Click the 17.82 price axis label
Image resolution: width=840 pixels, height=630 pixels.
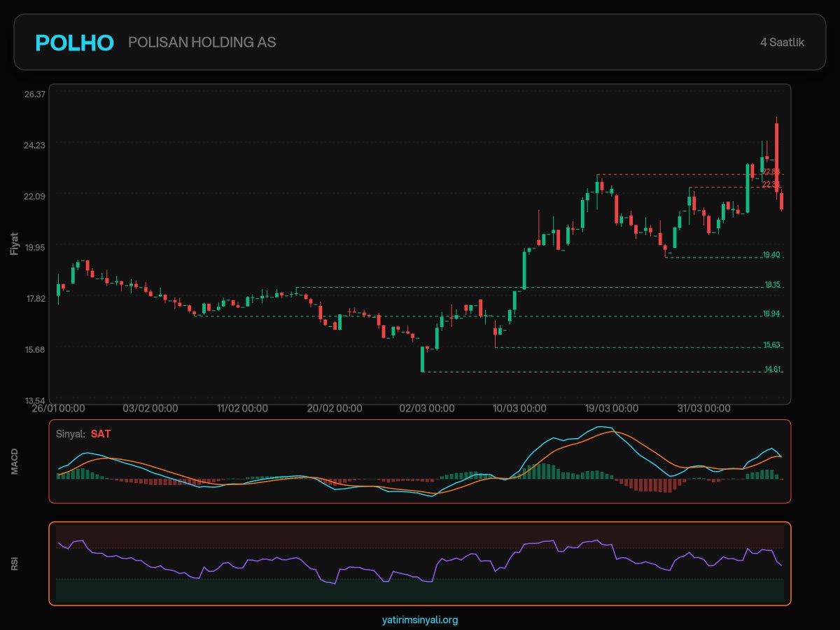pyautogui.click(x=35, y=298)
